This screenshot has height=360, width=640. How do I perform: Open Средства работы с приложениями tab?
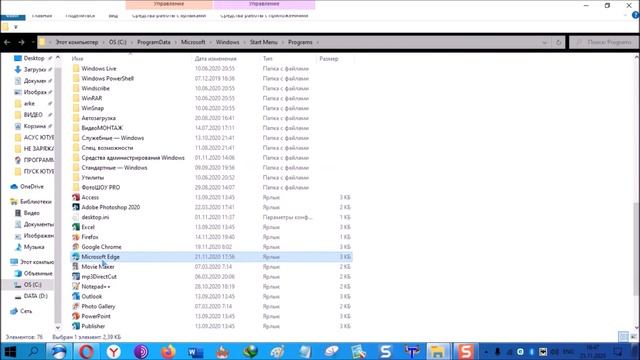click(x=264, y=16)
